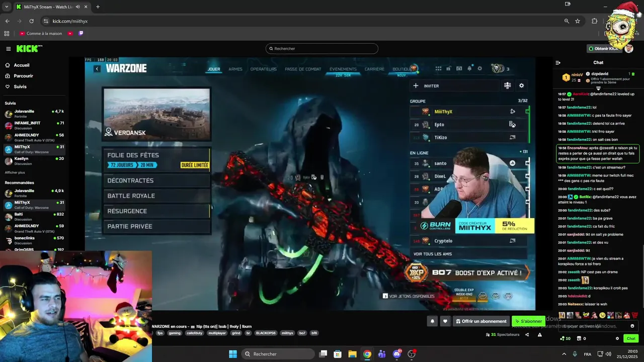Open Kaellyn channel in sidebar
Image resolution: width=644 pixels, height=362 pixels.
tap(34, 160)
